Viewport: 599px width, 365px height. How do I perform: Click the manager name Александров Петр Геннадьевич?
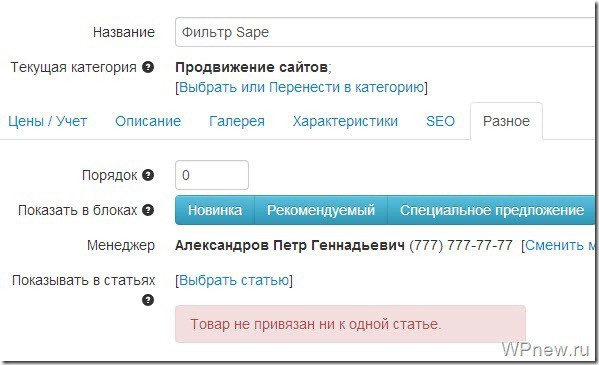pyautogui.click(x=290, y=245)
